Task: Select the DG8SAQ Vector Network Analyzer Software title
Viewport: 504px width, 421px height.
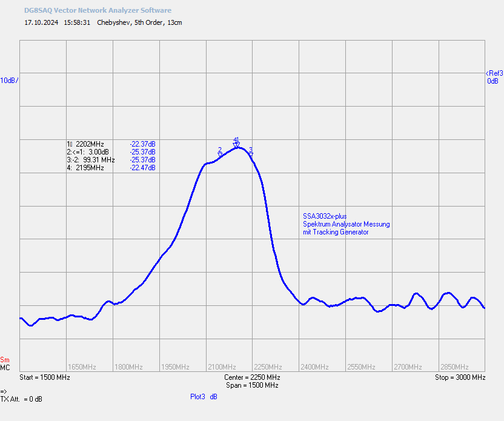Action: click(98, 10)
